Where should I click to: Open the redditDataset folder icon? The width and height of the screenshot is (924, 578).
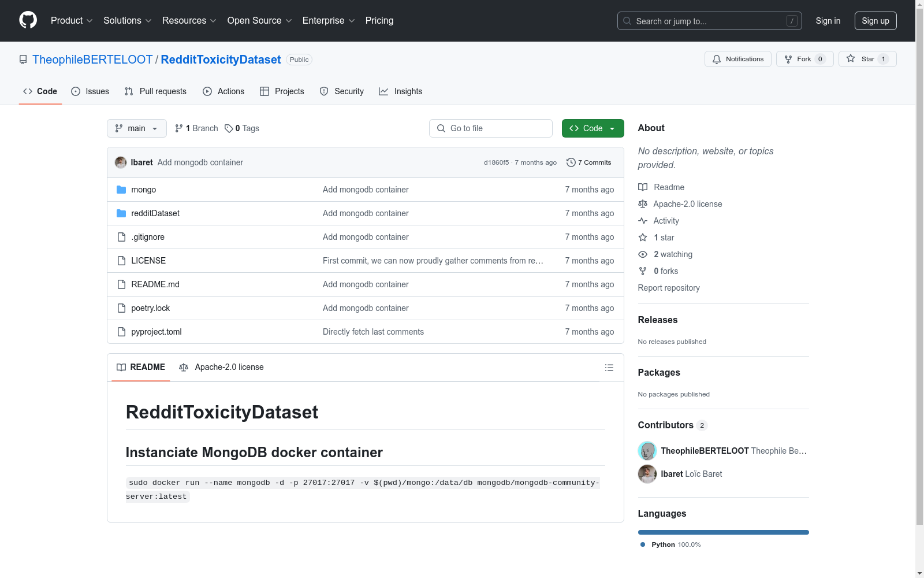click(121, 213)
